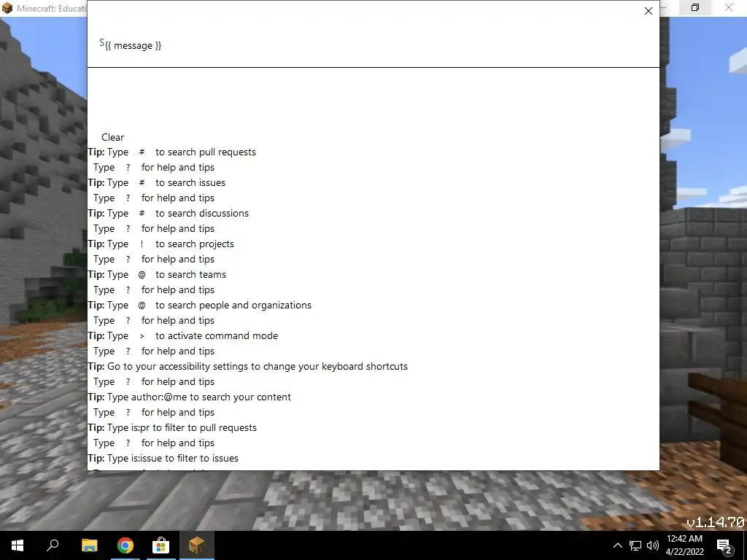The height and width of the screenshot is (560, 747).
Task: Select the tip 'to activate command mode'
Action: click(216, 335)
